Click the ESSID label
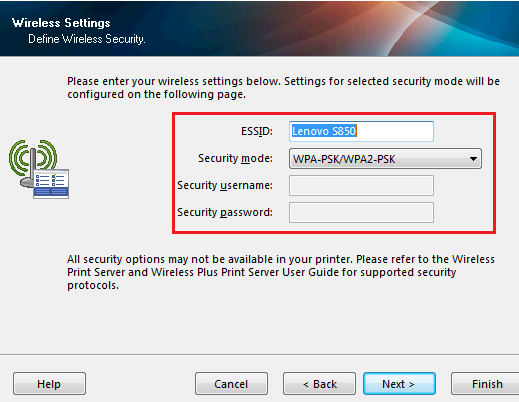Viewport: 519px width, 402px height. tap(257, 131)
